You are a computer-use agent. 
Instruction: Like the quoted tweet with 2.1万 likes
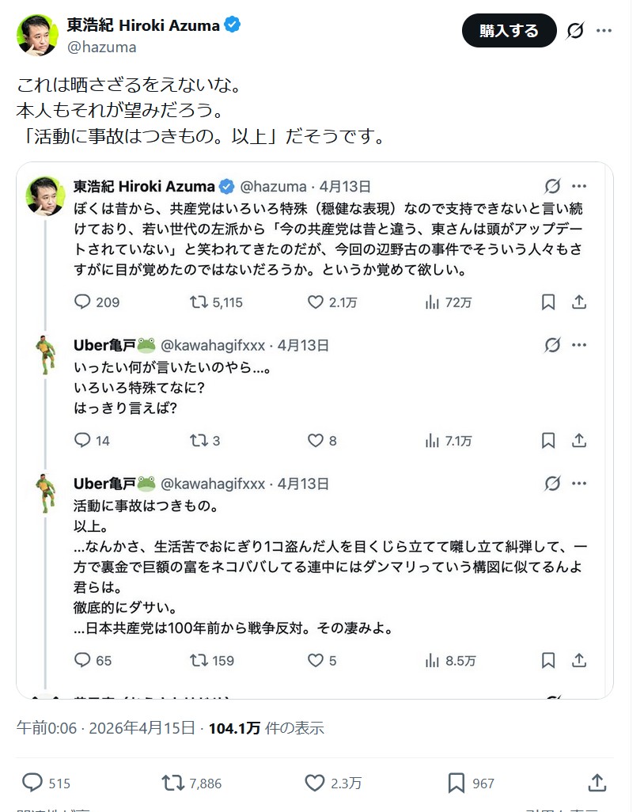(x=316, y=302)
